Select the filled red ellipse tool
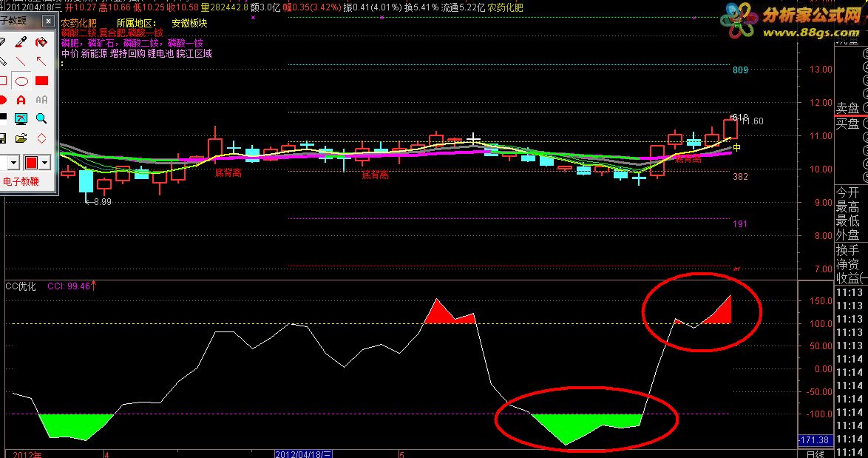Screen dimensions: 868x458 pos(3,100)
